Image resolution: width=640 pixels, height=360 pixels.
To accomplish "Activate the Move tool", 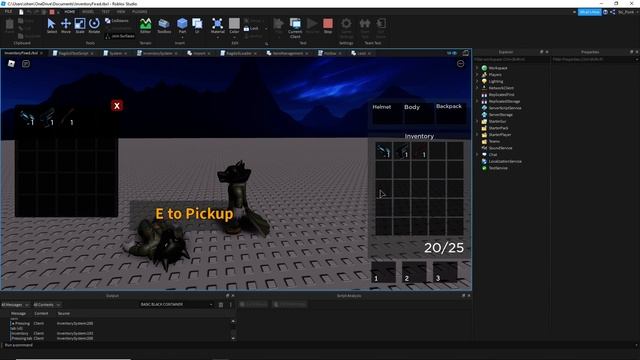I will [66, 26].
